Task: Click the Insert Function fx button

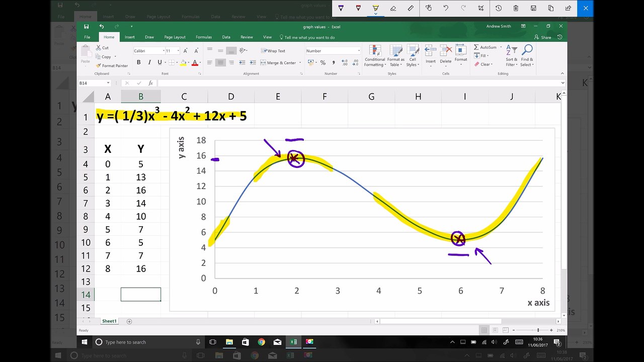Action: point(150,83)
